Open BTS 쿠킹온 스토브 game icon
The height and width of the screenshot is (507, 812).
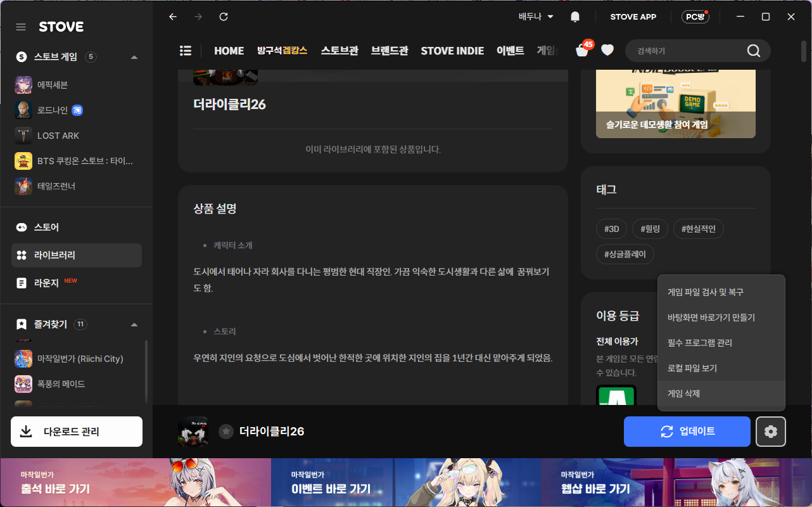(23, 161)
